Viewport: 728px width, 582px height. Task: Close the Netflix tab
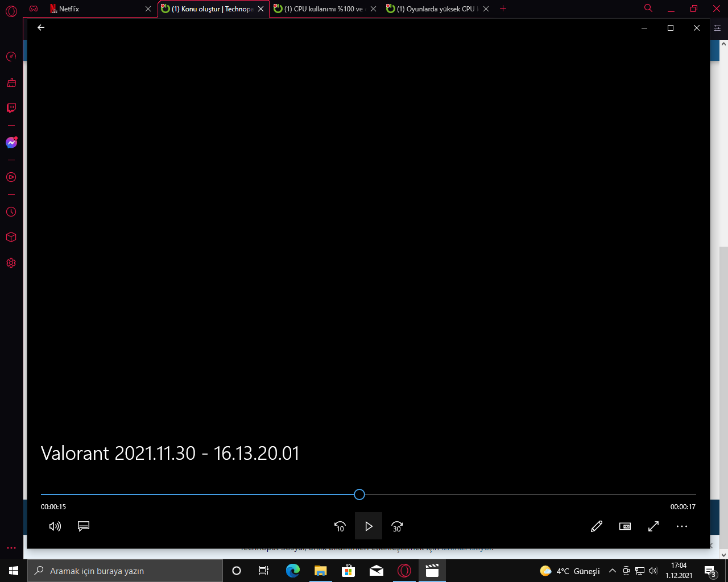point(148,9)
